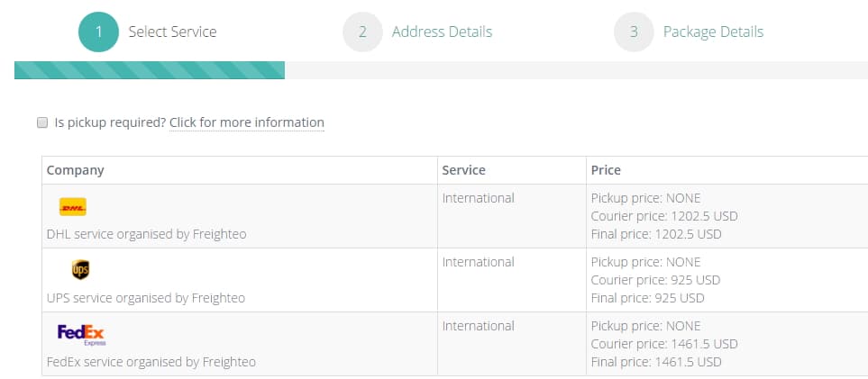Screen dimensions: 868x379
Task: Click step 3 circle icon
Action: [634, 32]
